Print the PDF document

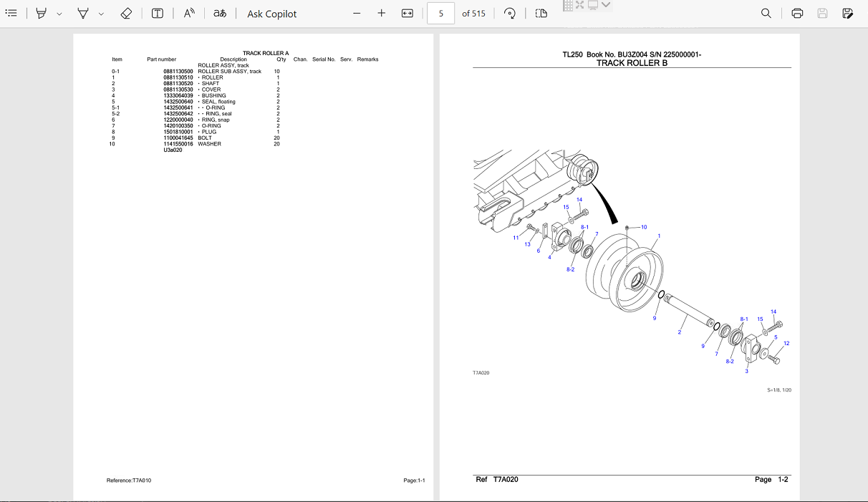(x=797, y=13)
